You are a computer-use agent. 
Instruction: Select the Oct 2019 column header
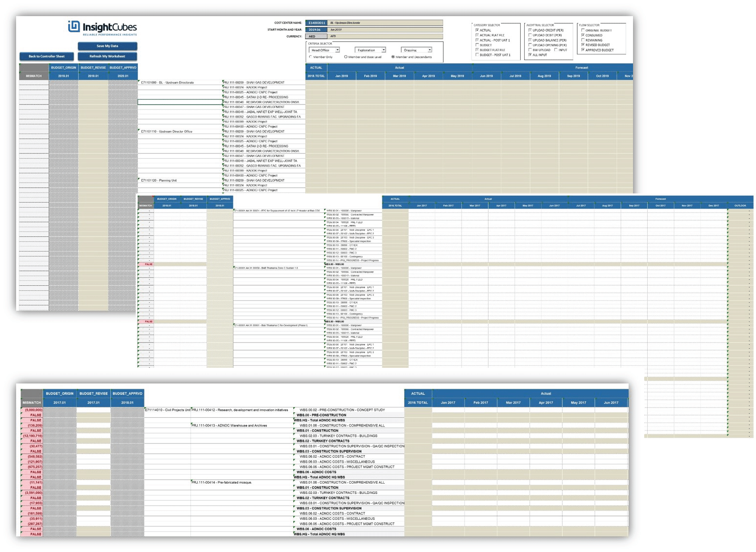602,76
